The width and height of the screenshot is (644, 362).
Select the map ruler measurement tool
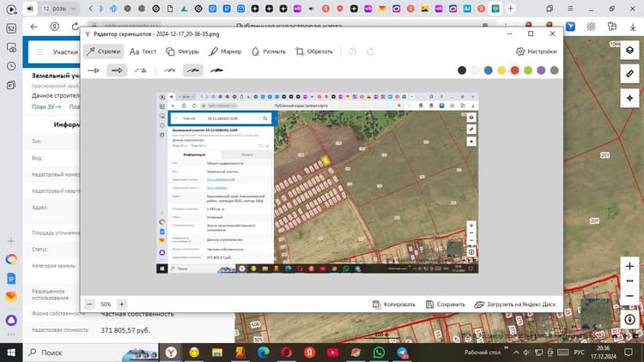coord(629,75)
